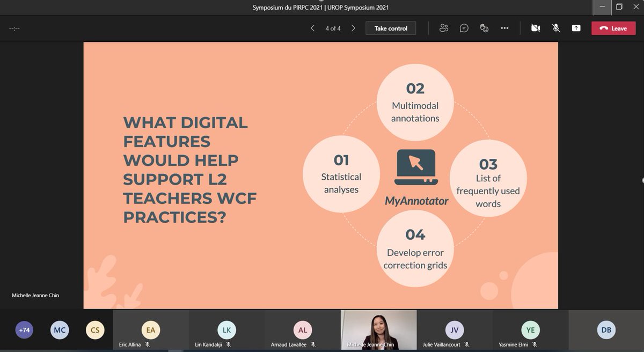Open reactions and raise hand menu
The height and width of the screenshot is (352, 644).
(484, 28)
